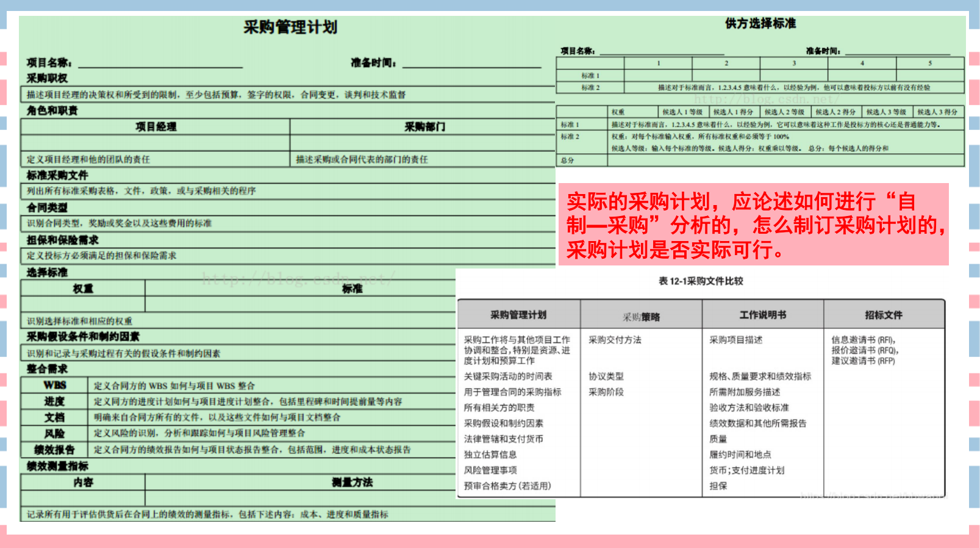Select the '关键采购活动的时间表' entry
The height and width of the screenshot is (548, 980).
click(x=508, y=377)
